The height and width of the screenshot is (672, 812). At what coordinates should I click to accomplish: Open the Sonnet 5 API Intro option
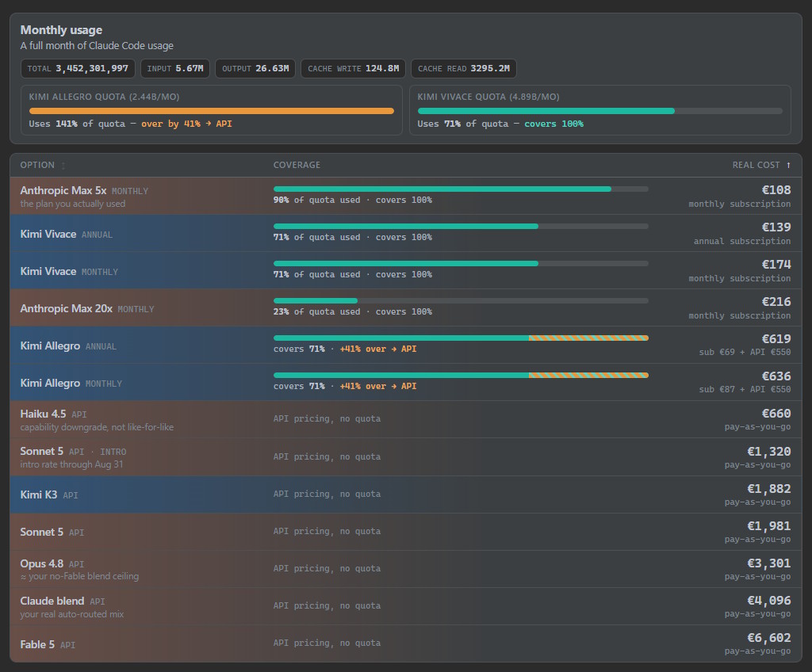click(405, 457)
